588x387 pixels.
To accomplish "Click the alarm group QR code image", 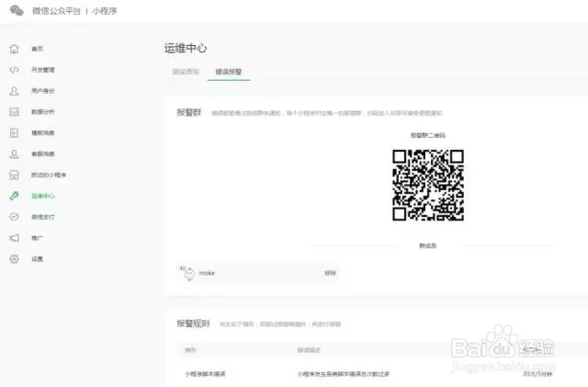I will tap(428, 185).
